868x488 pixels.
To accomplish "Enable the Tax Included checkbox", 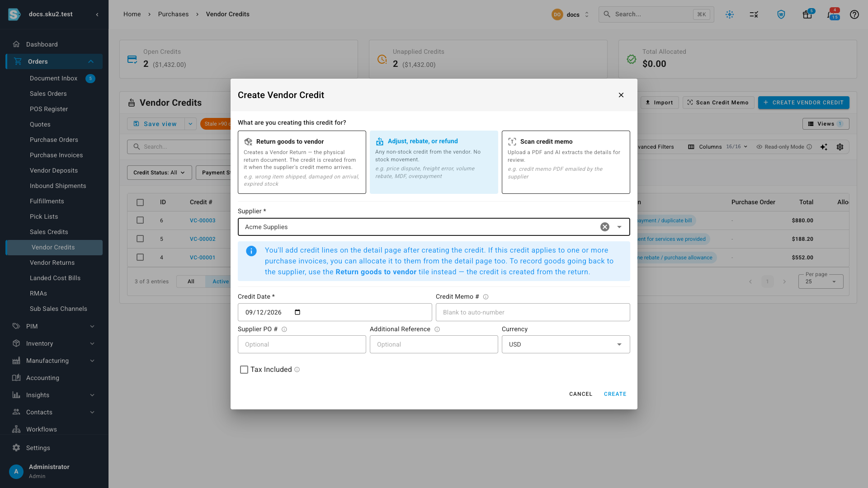I will 244,370.
